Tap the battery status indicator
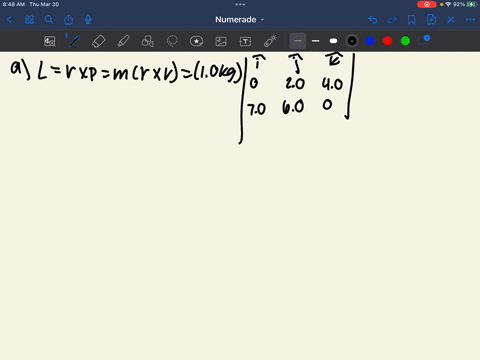Viewport: 480px width, 360px height. (x=471, y=4)
